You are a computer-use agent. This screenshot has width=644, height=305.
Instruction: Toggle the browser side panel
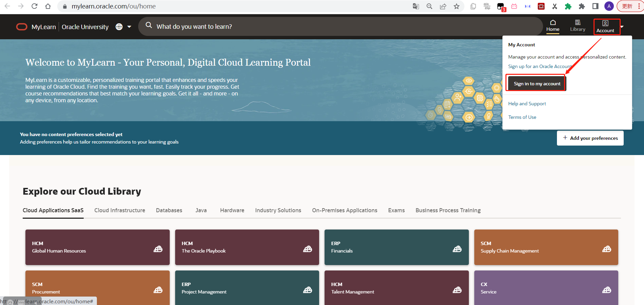point(595,6)
